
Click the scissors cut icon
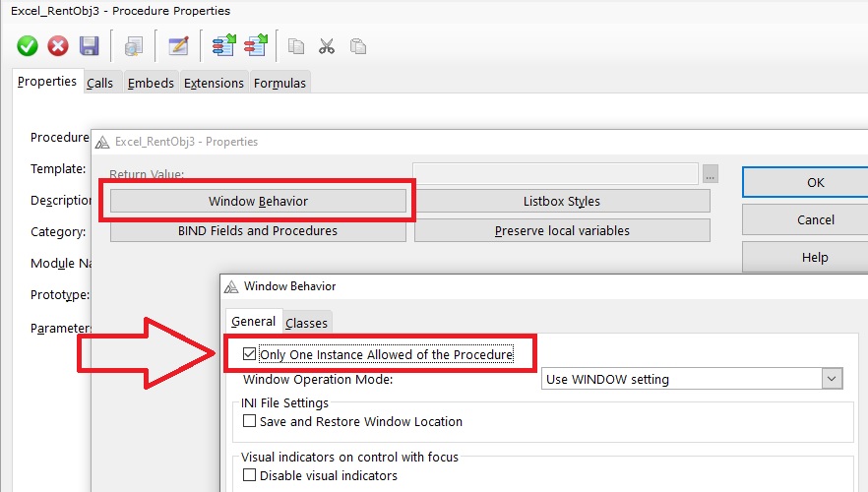(x=327, y=46)
